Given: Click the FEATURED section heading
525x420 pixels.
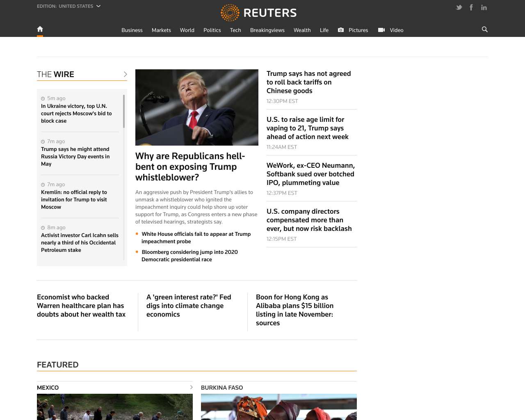Looking at the screenshot, I should click(x=58, y=365).
